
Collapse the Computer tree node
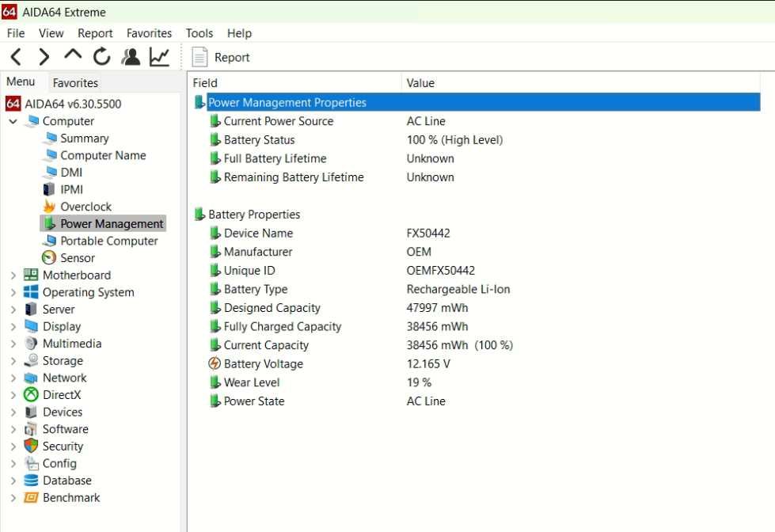point(13,122)
